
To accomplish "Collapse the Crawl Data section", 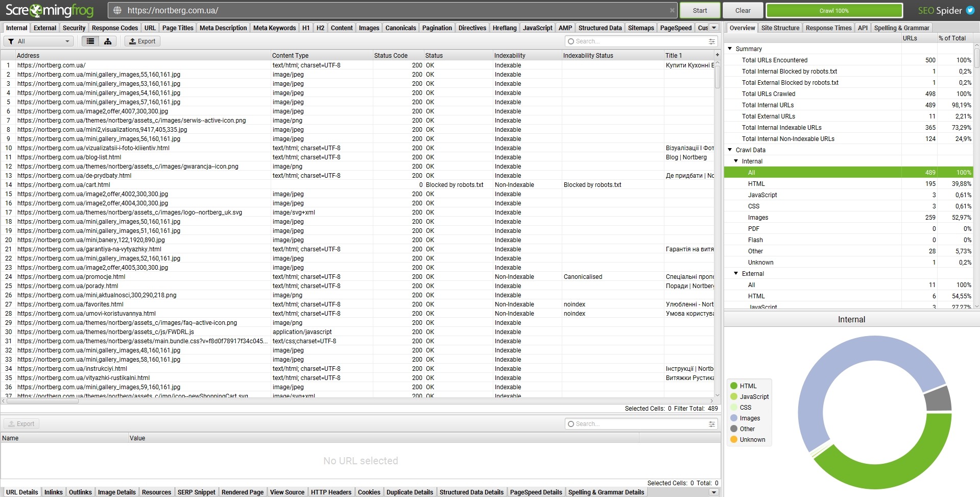I will [730, 150].
